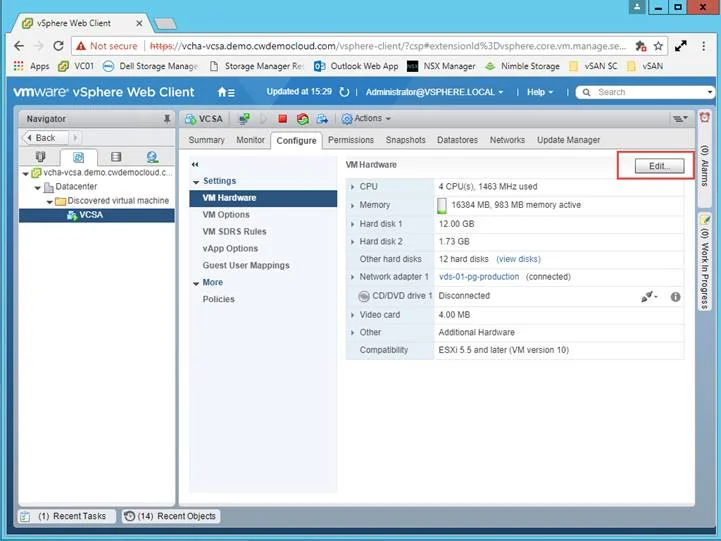Screen dimensions: 721x541
Task: Click the Navigator Back button
Action: 45,137
